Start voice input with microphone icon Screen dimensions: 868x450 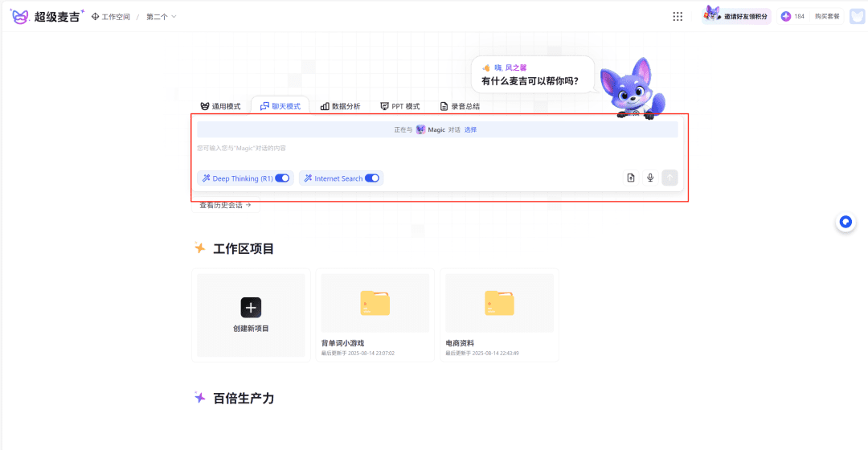(x=650, y=178)
